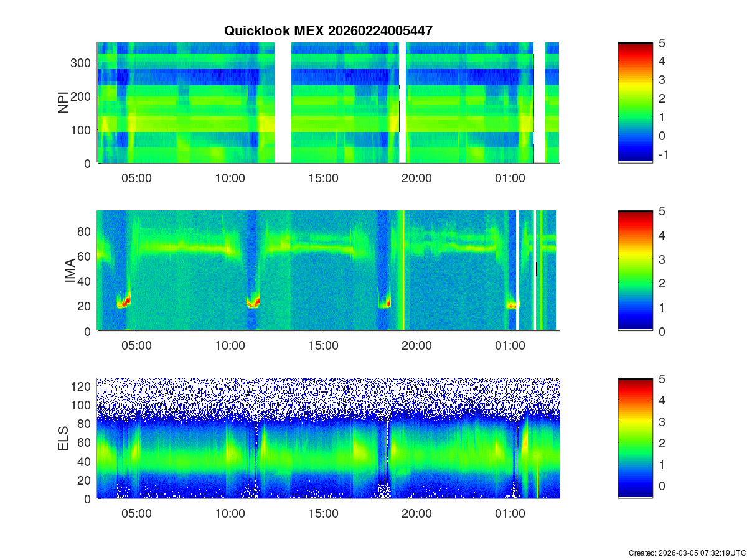Select the IMA y-axis label
The width and height of the screenshot is (747, 560).
point(70,271)
